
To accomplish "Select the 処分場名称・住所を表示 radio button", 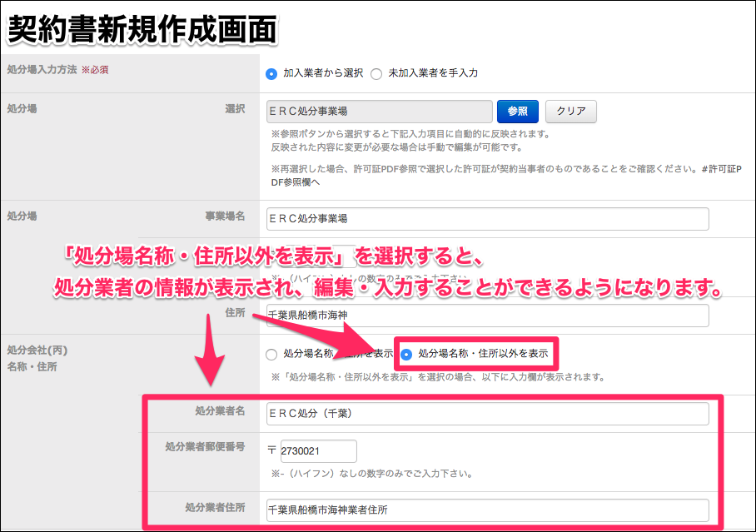I will 271,354.
